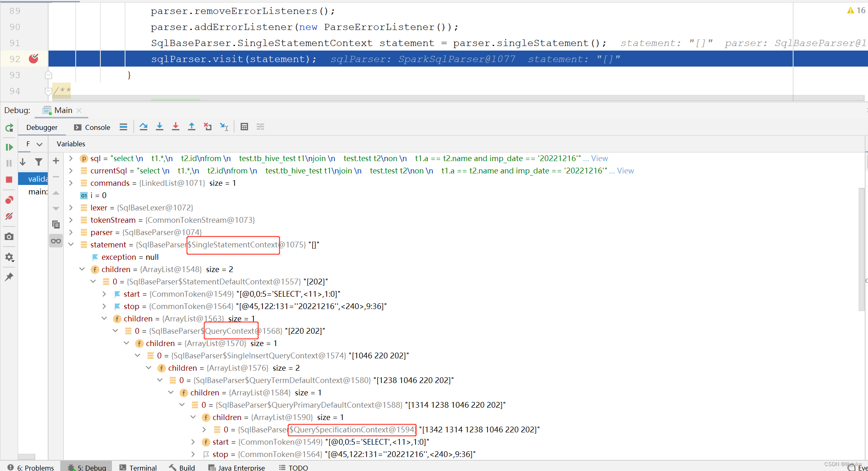Viewport: 868px width, 471px height.
Task: Click the remove watch minus icon
Action: click(56, 177)
